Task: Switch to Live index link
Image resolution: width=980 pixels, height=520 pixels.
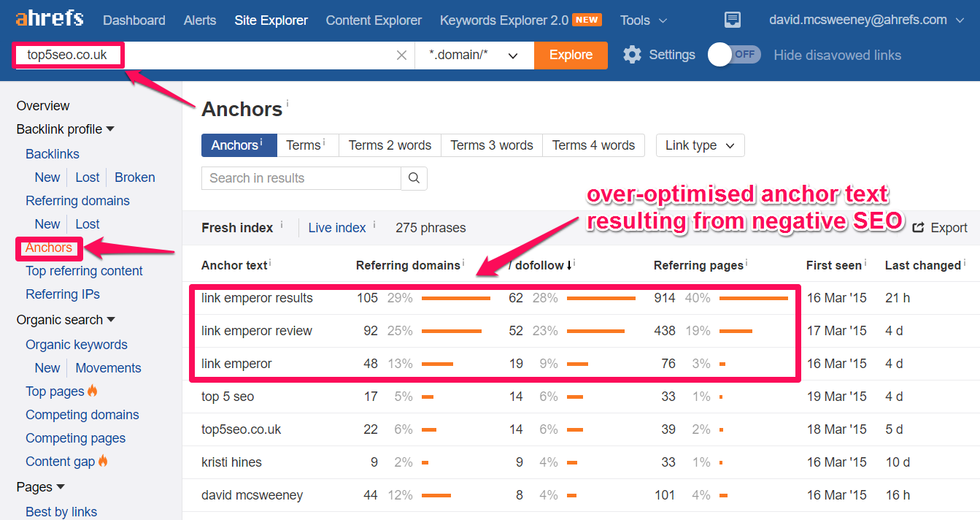Action: click(336, 228)
